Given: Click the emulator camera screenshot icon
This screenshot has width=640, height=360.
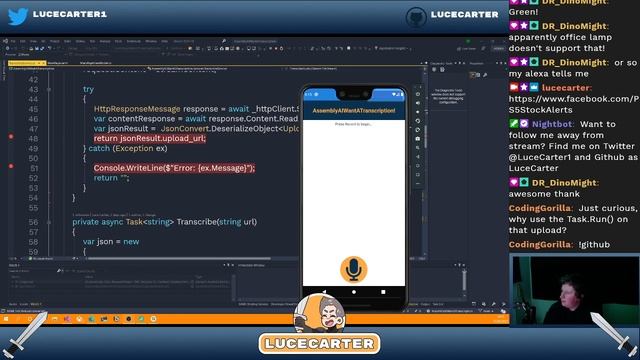Looking at the screenshot, I should pos(418,139).
